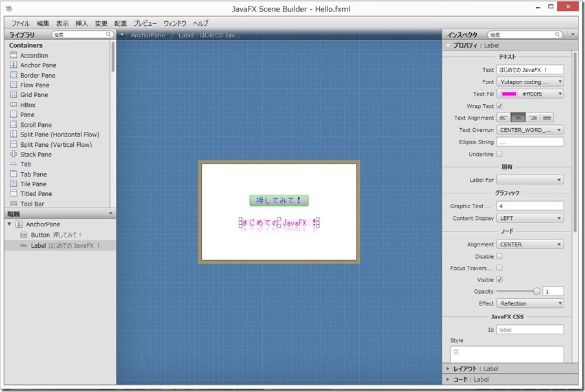The width and height of the screenshot is (585, 392).
Task: Click Label icon in hierarchy panel
Action: pyautogui.click(x=24, y=245)
